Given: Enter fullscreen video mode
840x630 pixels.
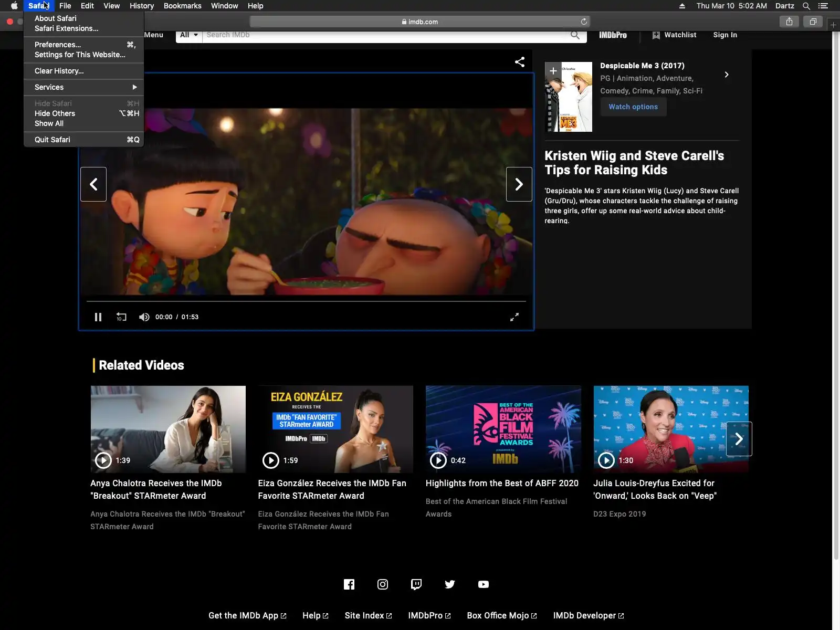Looking at the screenshot, I should click(514, 317).
